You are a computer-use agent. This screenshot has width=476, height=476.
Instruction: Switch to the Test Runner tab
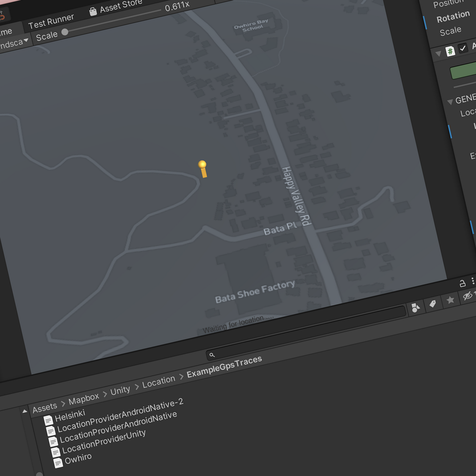(51, 21)
